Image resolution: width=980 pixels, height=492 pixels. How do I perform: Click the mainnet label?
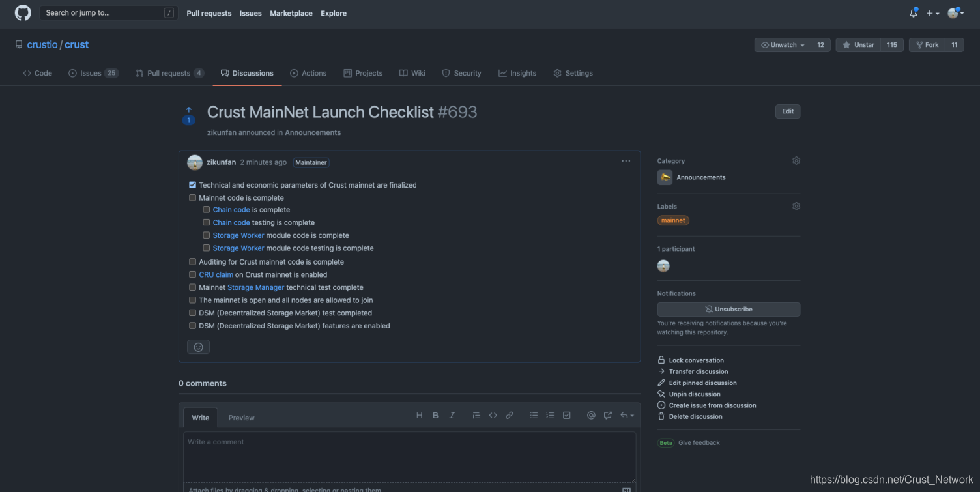click(673, 220)
